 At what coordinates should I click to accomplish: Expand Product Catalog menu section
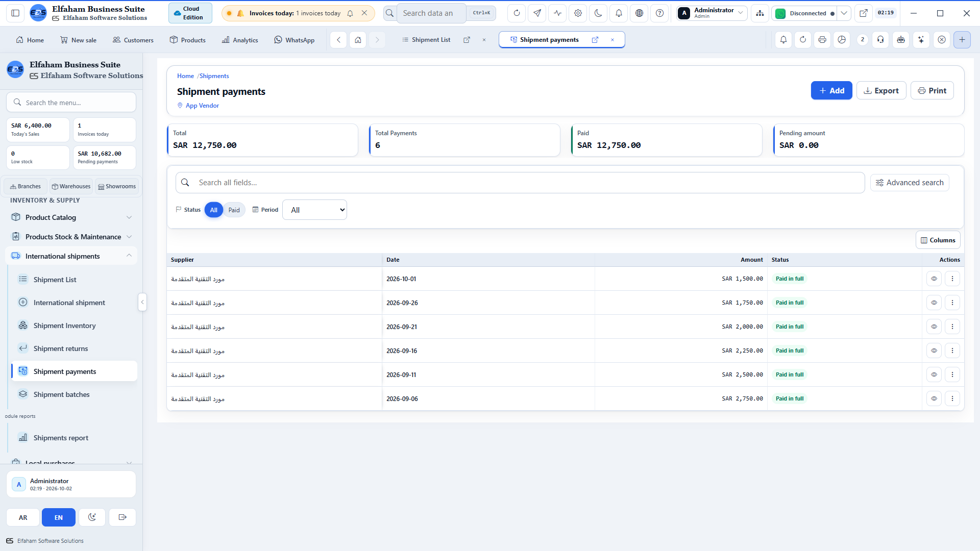71,217
